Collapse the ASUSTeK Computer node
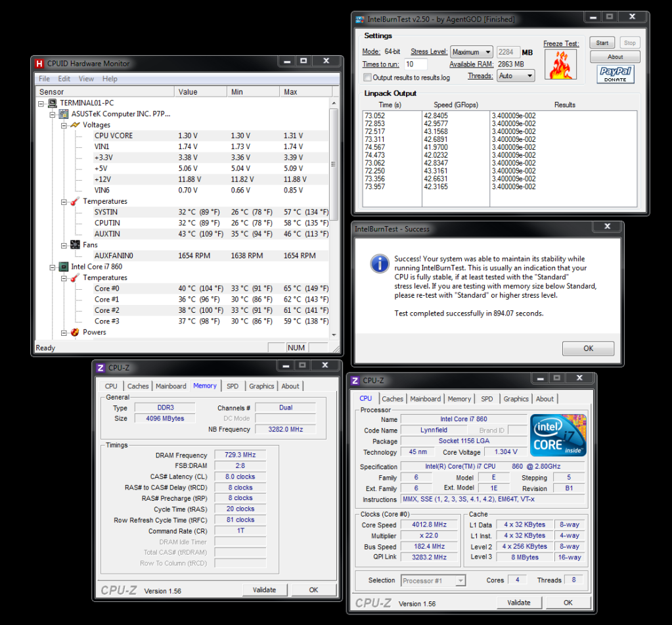 coord(53,114)
